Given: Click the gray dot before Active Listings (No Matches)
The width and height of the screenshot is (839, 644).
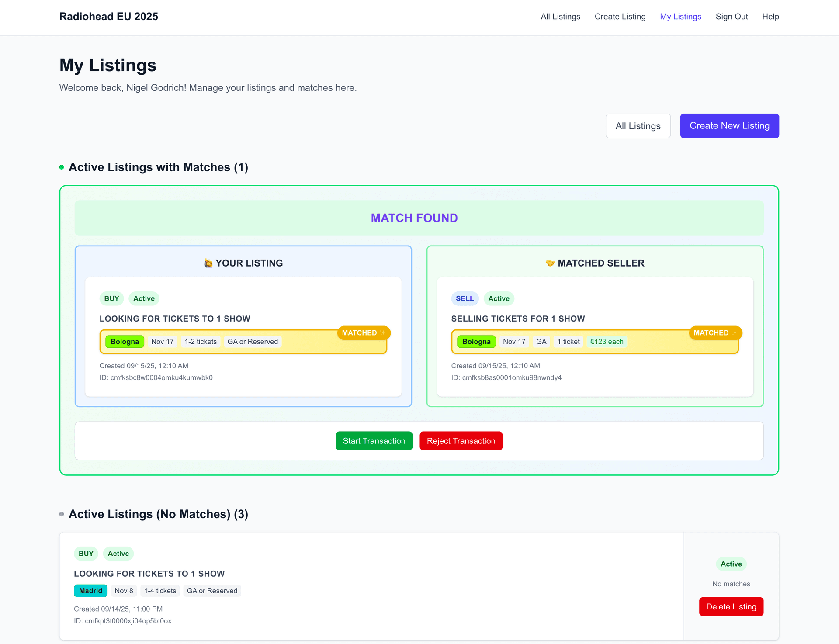Looking at the screenshot, I should coord(62,514).
